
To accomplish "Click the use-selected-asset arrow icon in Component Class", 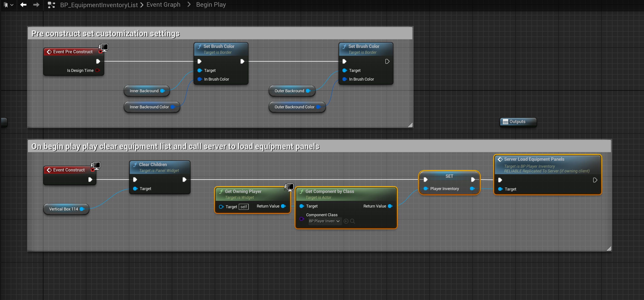I will pos(346,221).
